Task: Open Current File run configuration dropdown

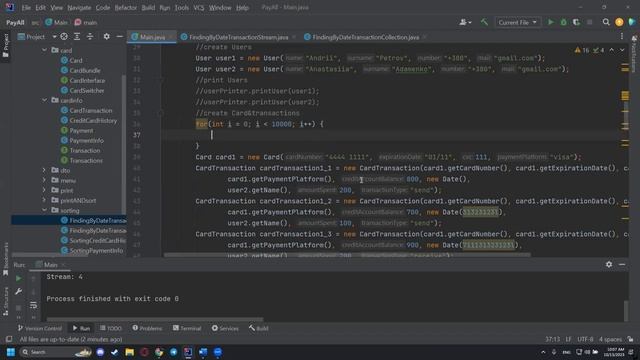Action: pyautogui.click(x=518, y=22)
